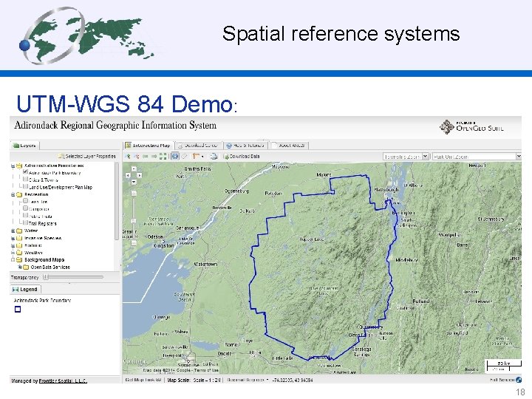Viewport: 532px width, 399px height.
Task: Click the Administrative Boundaries folder icon
Action: click(x=19, y=166)
